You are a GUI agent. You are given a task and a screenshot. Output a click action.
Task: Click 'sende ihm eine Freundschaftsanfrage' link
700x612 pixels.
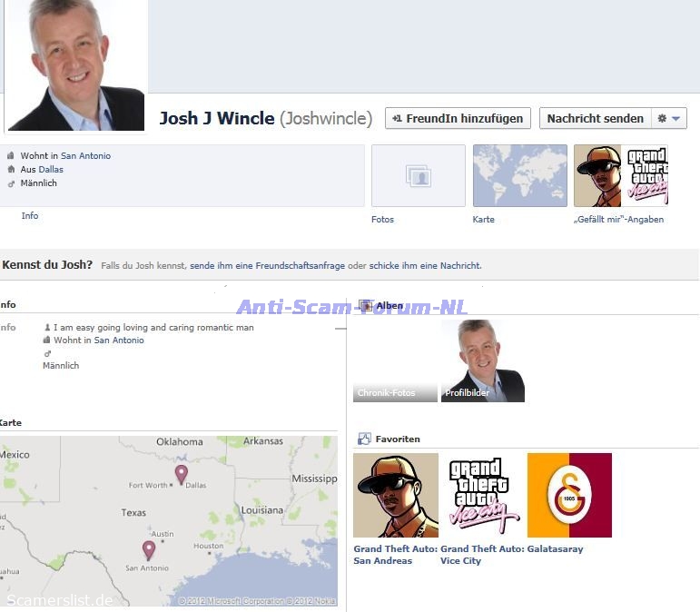pos(267,266)
